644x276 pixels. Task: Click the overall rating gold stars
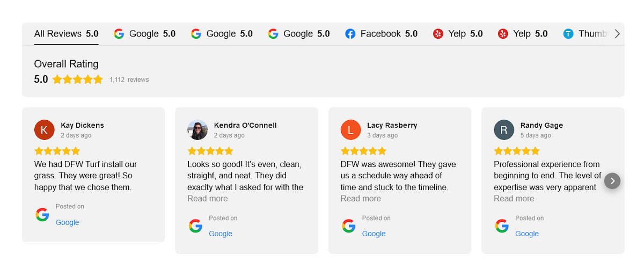point(78,79)
